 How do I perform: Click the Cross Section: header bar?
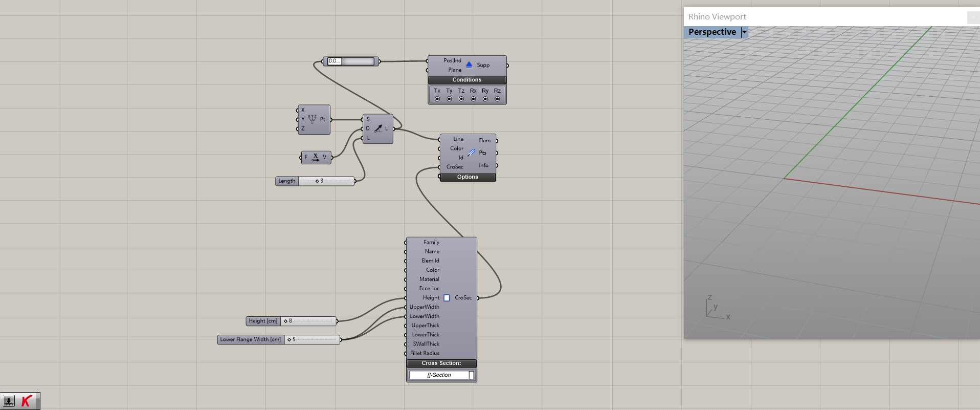441,363
